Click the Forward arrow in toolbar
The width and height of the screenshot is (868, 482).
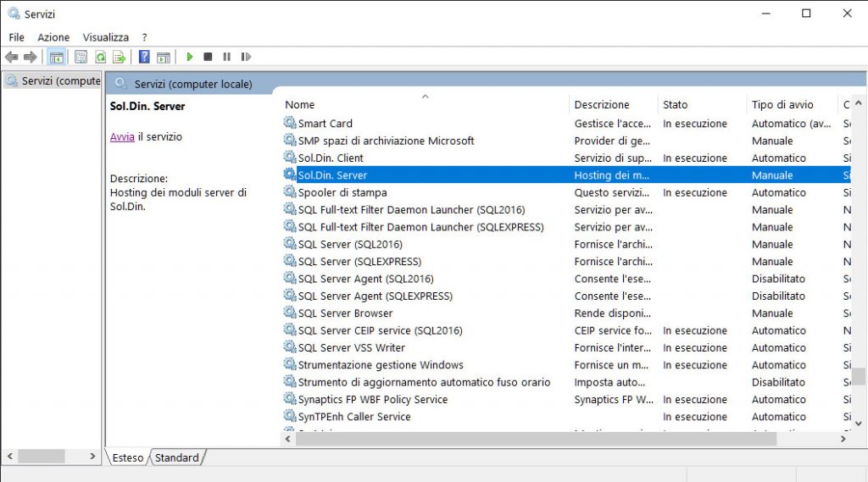point(30,57)
